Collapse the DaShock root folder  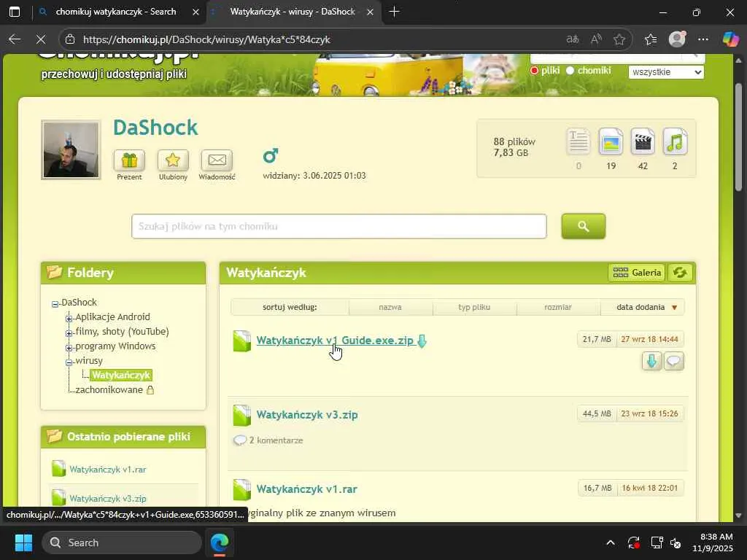(x=55, y=304)
